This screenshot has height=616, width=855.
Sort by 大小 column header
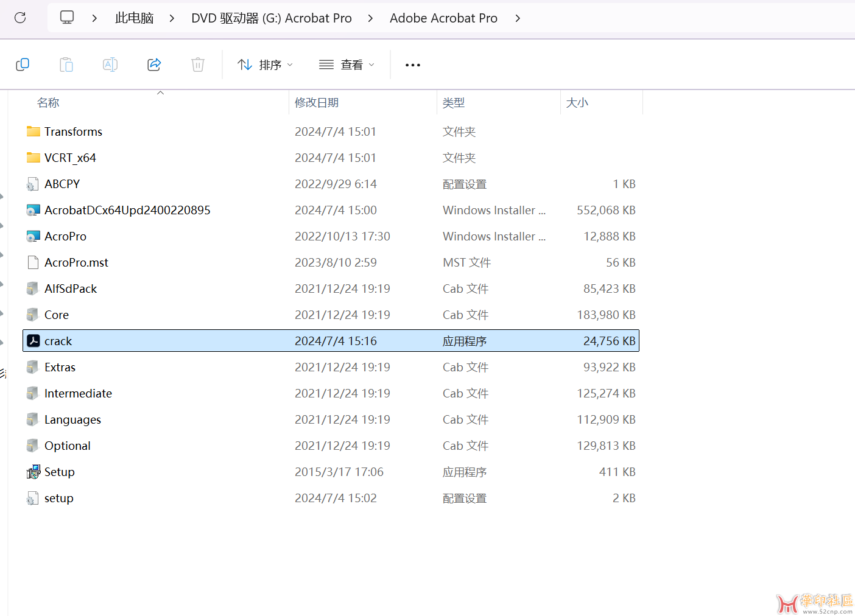[577, 102]
